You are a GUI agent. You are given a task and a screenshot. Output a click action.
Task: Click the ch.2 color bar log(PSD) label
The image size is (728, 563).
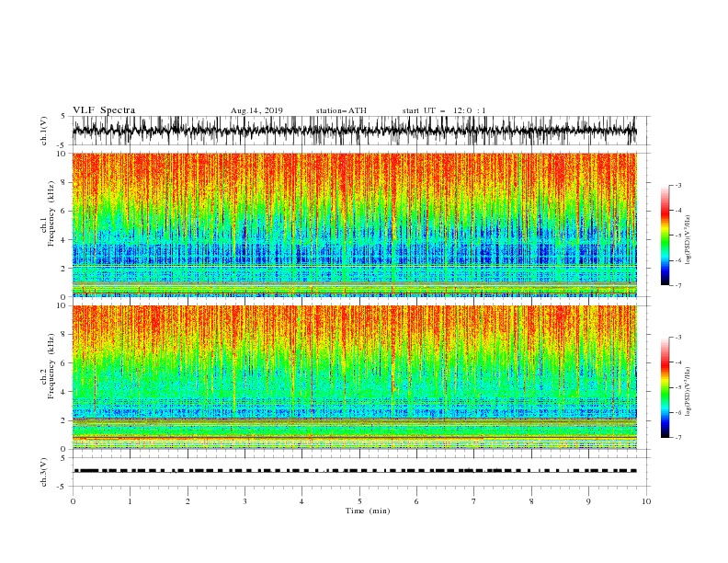[688, 391]
